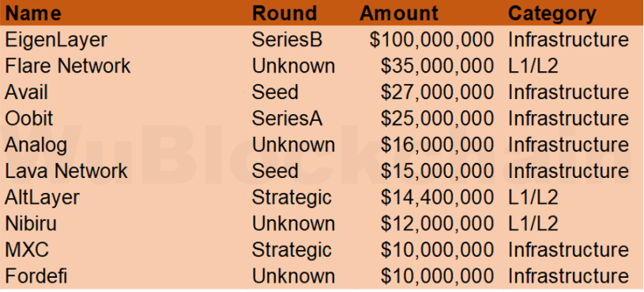Select the EigenLayer name cell
The height and width of the screenshot is (292, 644).
tap(56, 40)
